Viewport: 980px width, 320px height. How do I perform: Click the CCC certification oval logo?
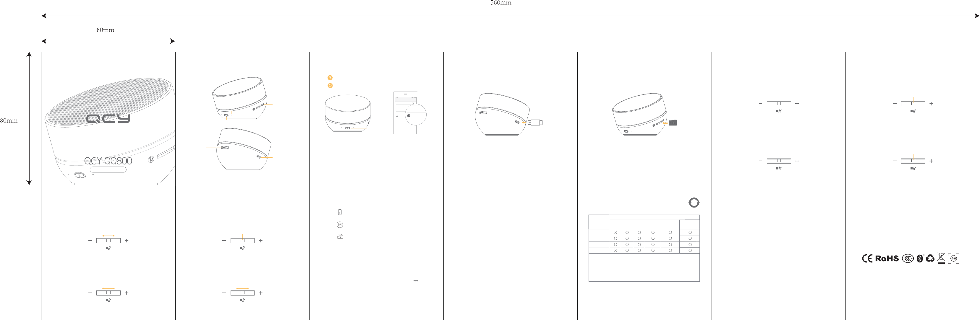908,258
